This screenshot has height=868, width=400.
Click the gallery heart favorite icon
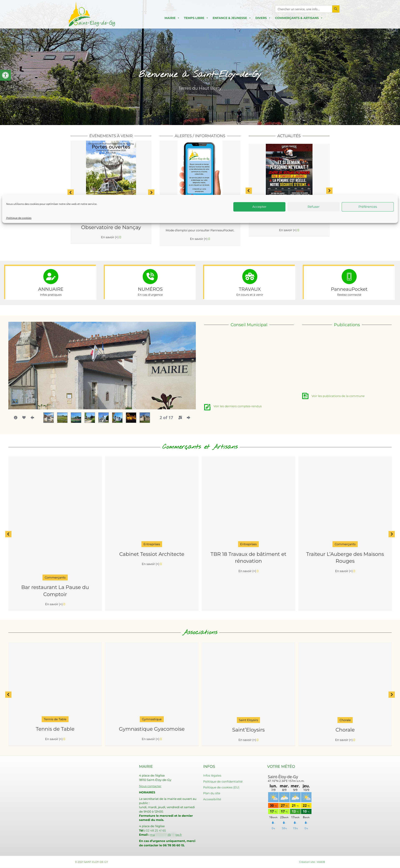click(x=24, y=417)
